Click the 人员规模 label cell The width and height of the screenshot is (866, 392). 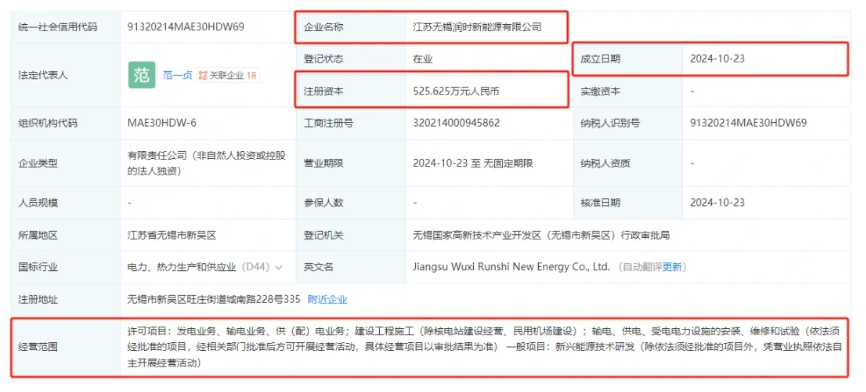66,203
